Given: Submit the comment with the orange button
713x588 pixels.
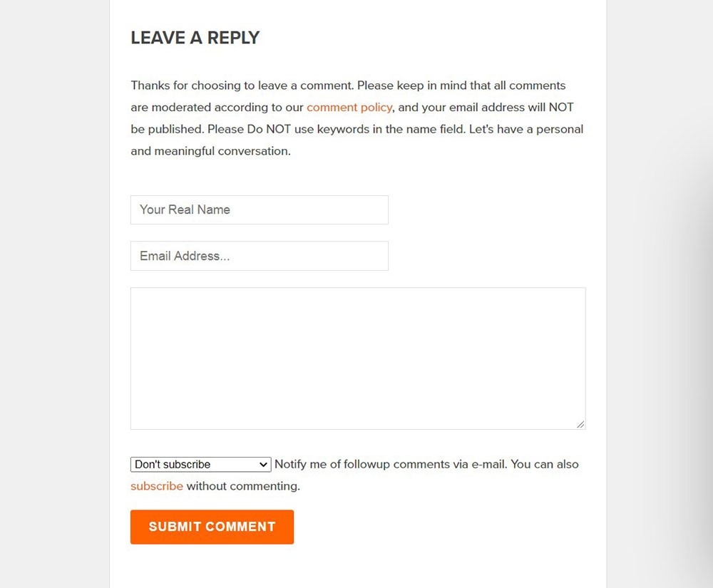Looking at the screenshot, I should tap(212, 527).
